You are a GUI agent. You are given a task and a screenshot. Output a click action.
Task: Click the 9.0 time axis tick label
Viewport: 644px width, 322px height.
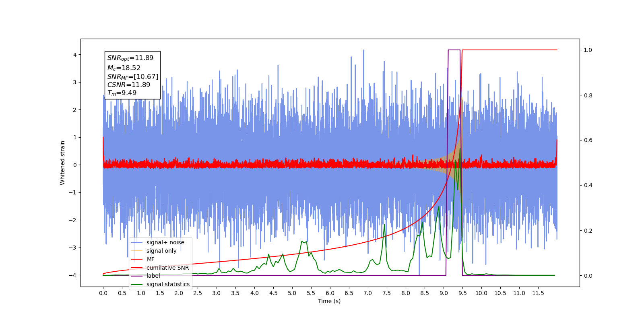click(x=444, y=293)
